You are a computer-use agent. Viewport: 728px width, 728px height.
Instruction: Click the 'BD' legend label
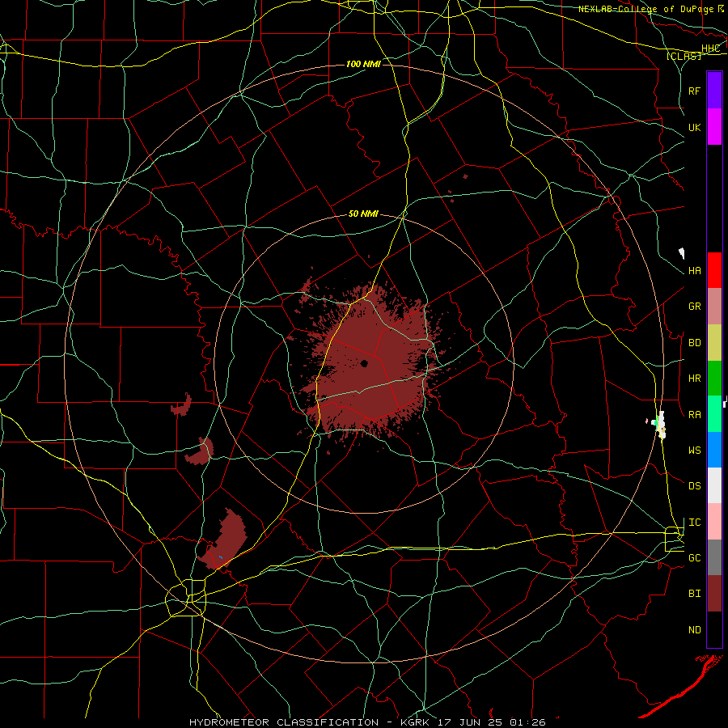[695, 343]
